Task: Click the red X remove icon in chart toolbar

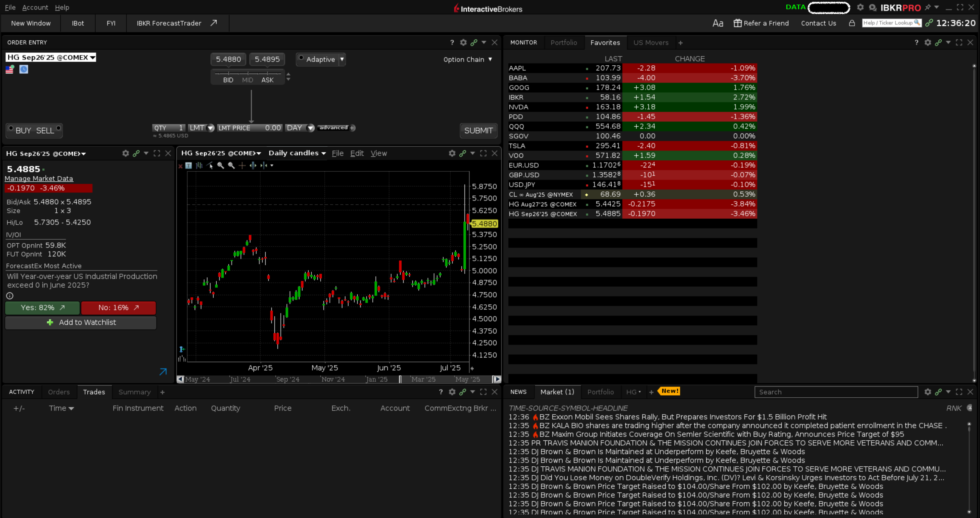Action: (x=180, y=166)
